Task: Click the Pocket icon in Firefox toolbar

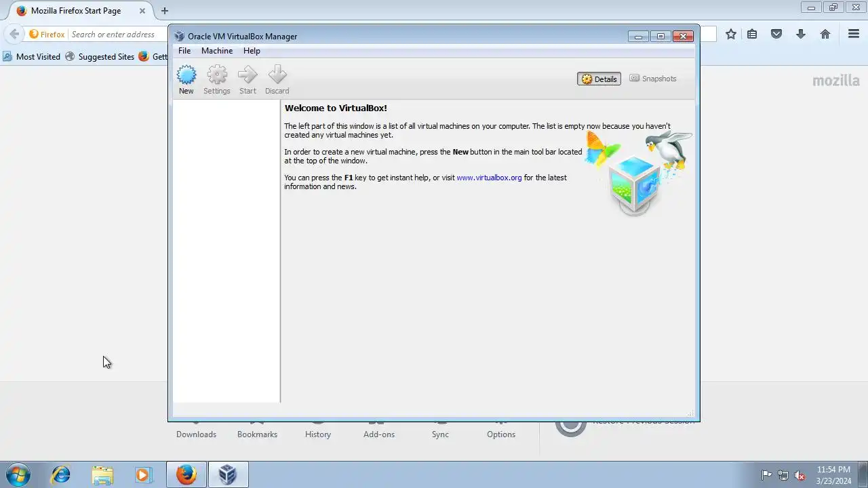Action: [776, 34]
